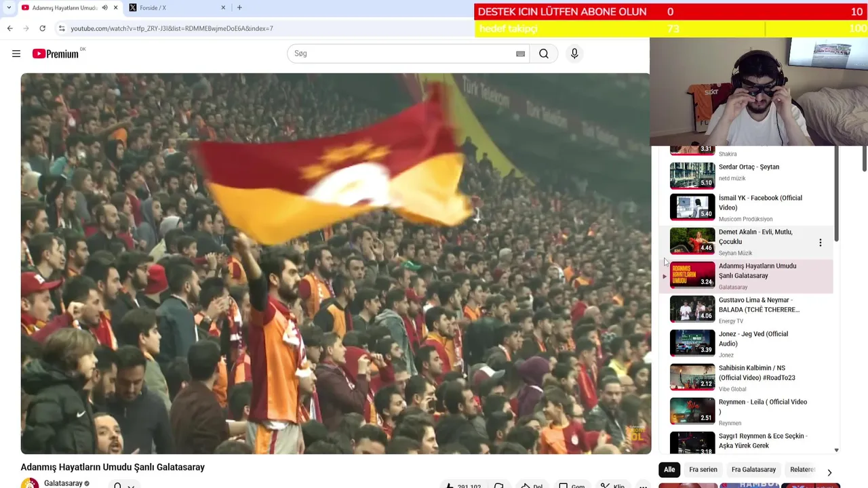
Task: Select the Fra Galatasaray filter chip
Action: (x=753, y=469)
